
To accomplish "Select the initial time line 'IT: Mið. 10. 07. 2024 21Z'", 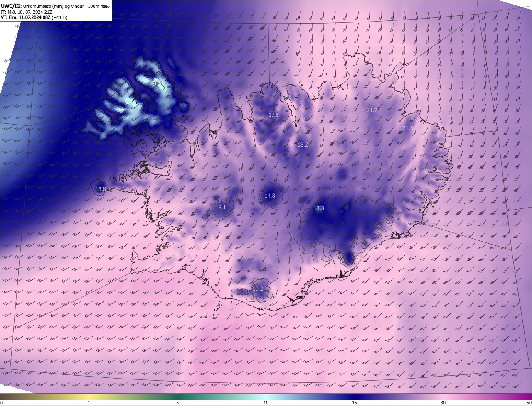I will (x=27, y=12).
